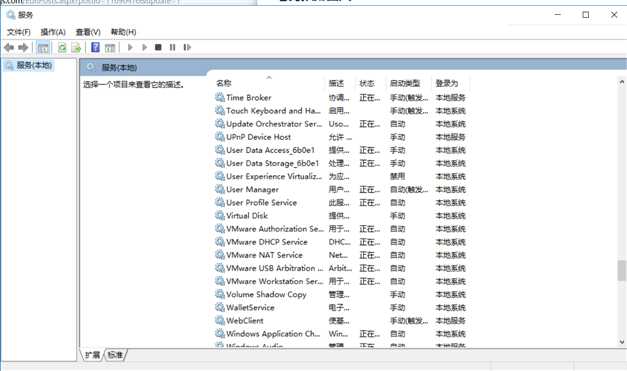627x371 pixels.
Task: Toggle the show/hide console tree icon
Action: pos(43,48)
